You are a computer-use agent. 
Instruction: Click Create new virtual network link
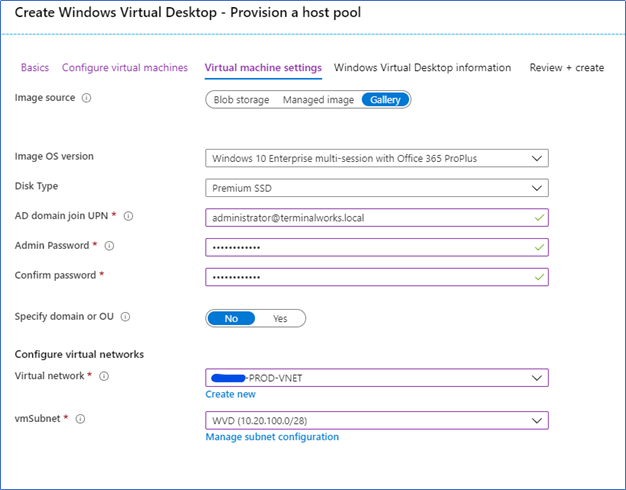pos(230,394)
